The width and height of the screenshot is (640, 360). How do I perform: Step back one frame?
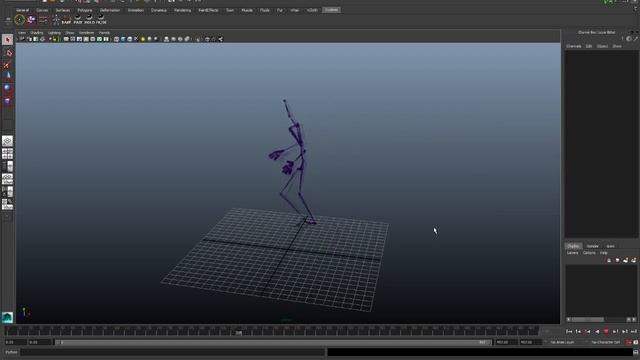coord(578,331)
